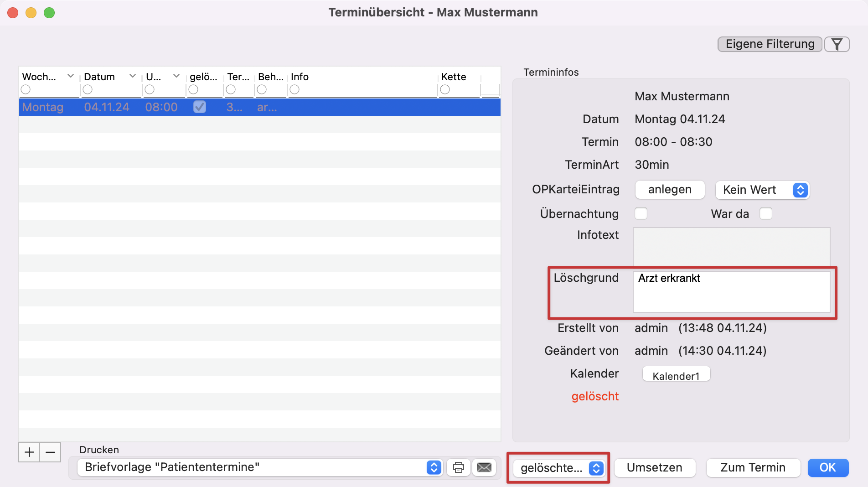Open the gelöschte... dropdown
The width and height of the screenshot is (868, 487).
pos(558,468)
